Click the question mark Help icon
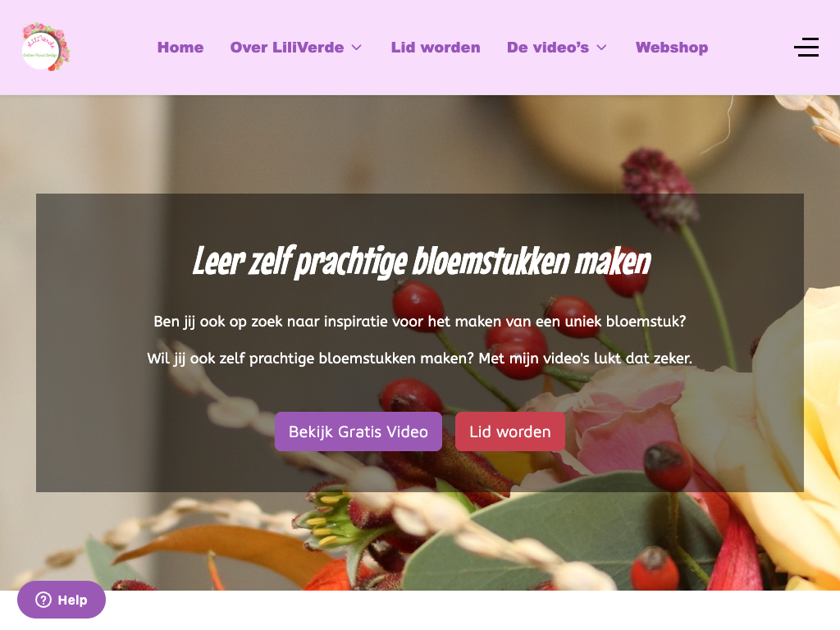This screenshot has height=630, width=840. pos(43,600)
